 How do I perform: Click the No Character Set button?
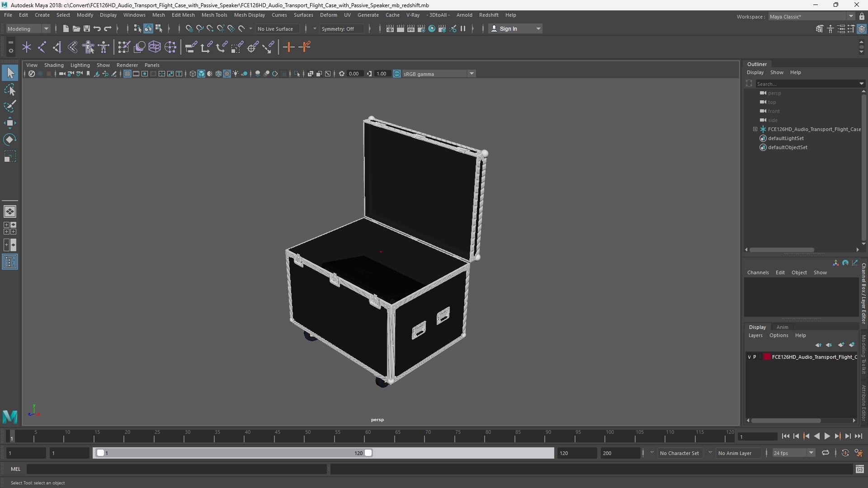pos(679,453)
